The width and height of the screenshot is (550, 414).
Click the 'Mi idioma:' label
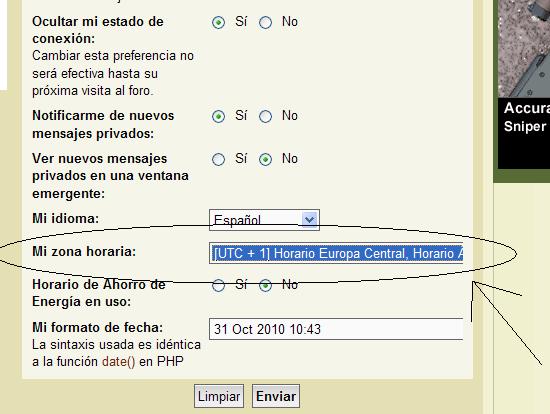click(x=66, y=219)
